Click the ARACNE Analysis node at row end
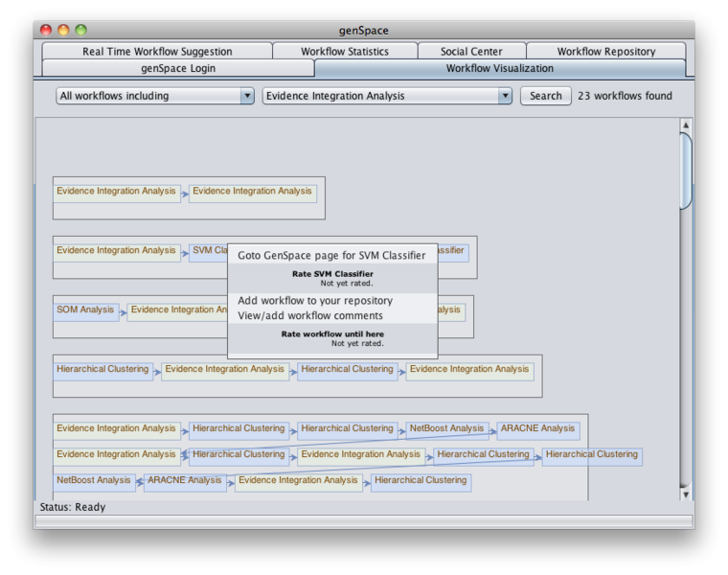The height and width of the screenshot is (575, 728). point(537,429)
